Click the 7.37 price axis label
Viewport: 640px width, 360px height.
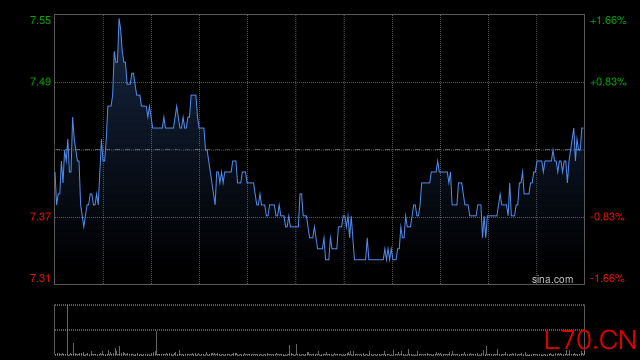[x=40, y=217]
